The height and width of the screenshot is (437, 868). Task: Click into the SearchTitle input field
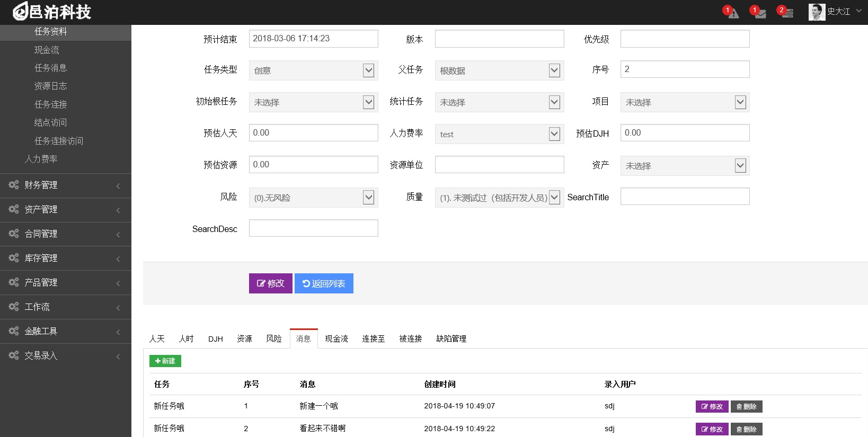(685, 197)
